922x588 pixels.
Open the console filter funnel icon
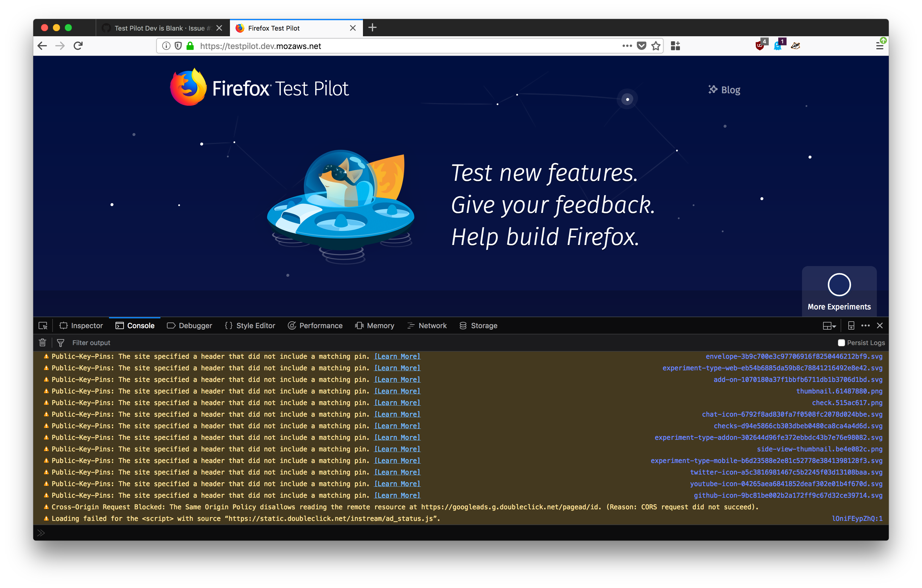61,343
